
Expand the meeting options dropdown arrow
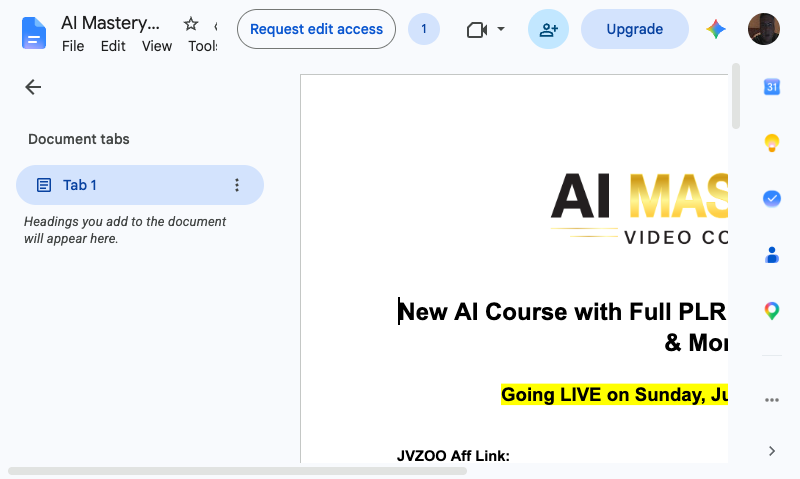pyautogui.click(x=501, y=29)
